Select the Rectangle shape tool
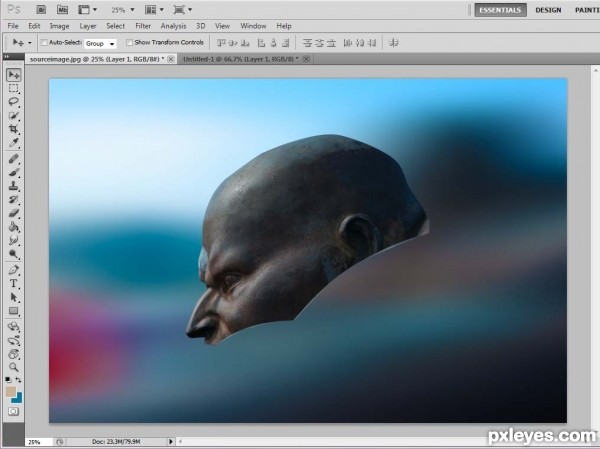Screen dimensions: 600x449 (13, 311)
